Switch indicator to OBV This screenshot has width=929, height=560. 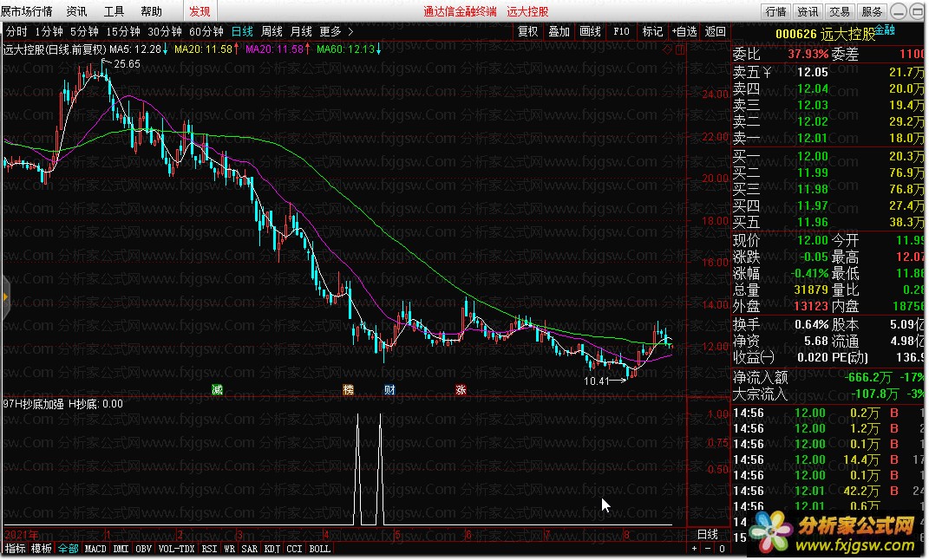click(143, 549)
